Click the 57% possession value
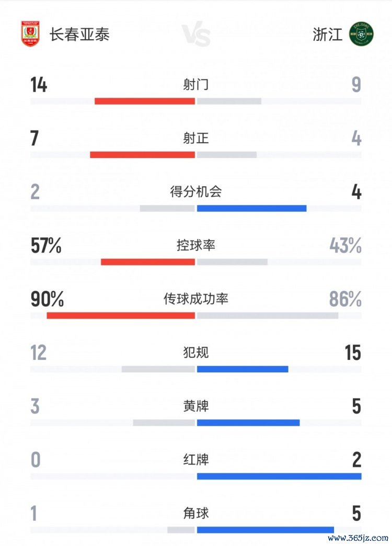This screenshot has width=392, height=546. 46,246
